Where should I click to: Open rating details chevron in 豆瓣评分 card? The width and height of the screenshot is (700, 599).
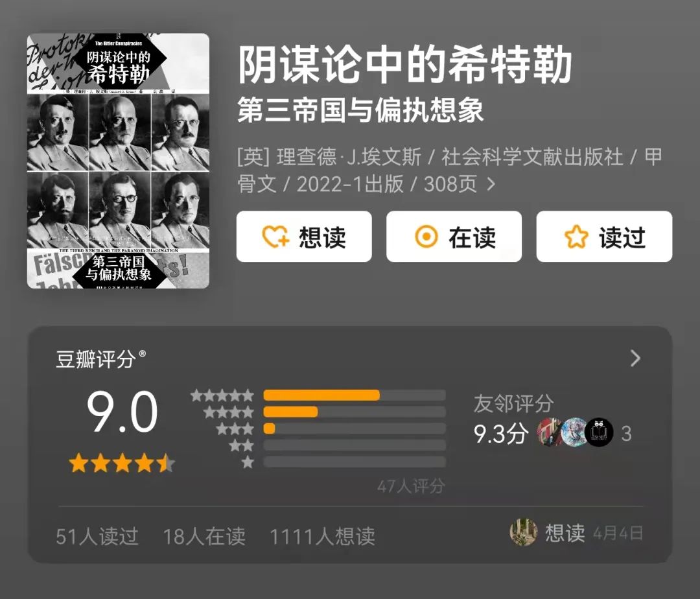(x=635, y=358)
